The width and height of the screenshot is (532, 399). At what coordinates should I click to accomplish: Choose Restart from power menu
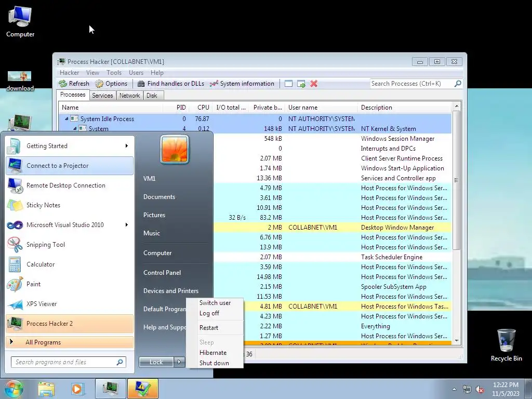(x=215, y=328)
